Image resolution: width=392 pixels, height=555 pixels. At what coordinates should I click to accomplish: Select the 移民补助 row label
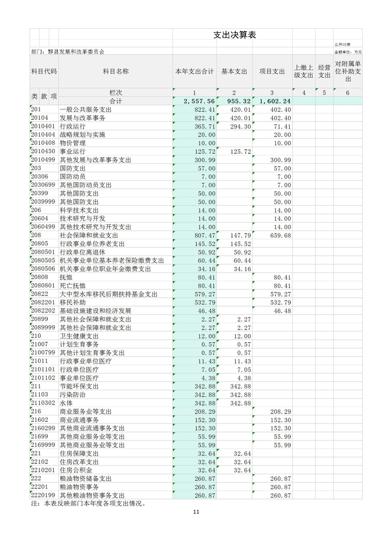point(72,302)
